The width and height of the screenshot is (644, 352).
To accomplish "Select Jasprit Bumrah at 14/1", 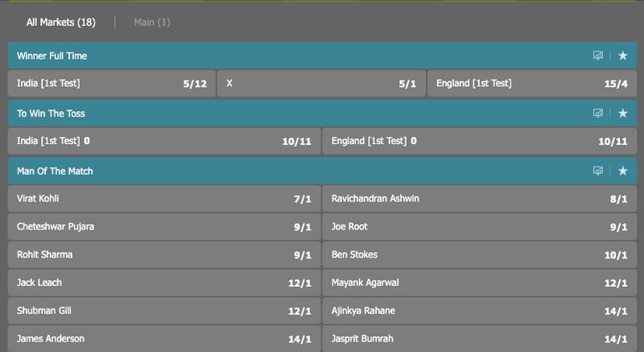I will (x=480, y=339).
